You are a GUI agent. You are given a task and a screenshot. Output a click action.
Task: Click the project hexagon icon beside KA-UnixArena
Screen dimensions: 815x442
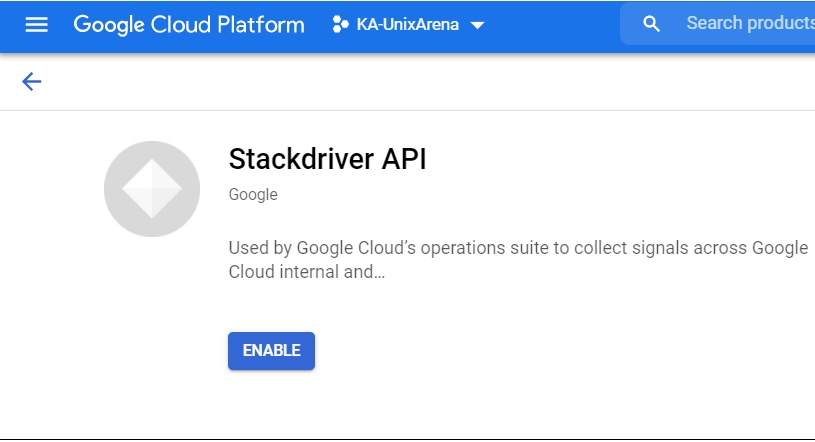(x=340, y=24)
